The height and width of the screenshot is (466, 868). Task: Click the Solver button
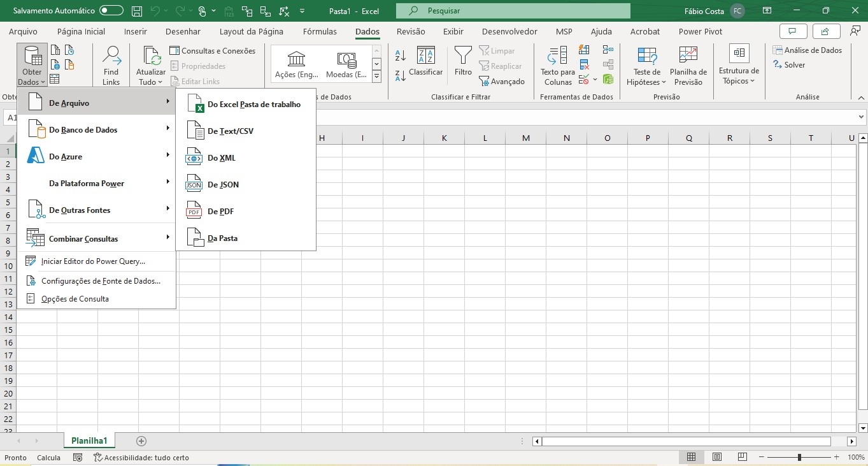pyautogui.click(x=789, y=65)
